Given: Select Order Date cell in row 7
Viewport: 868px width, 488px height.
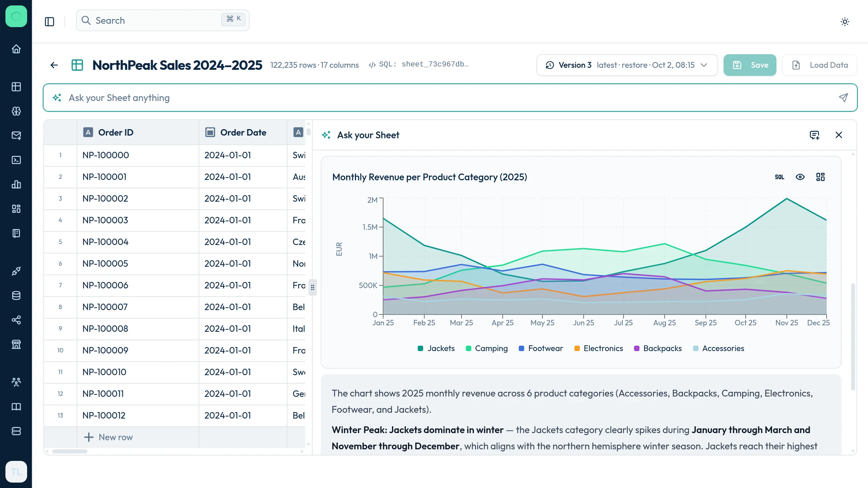Looking at the screenshot, I should coord(243,285).
